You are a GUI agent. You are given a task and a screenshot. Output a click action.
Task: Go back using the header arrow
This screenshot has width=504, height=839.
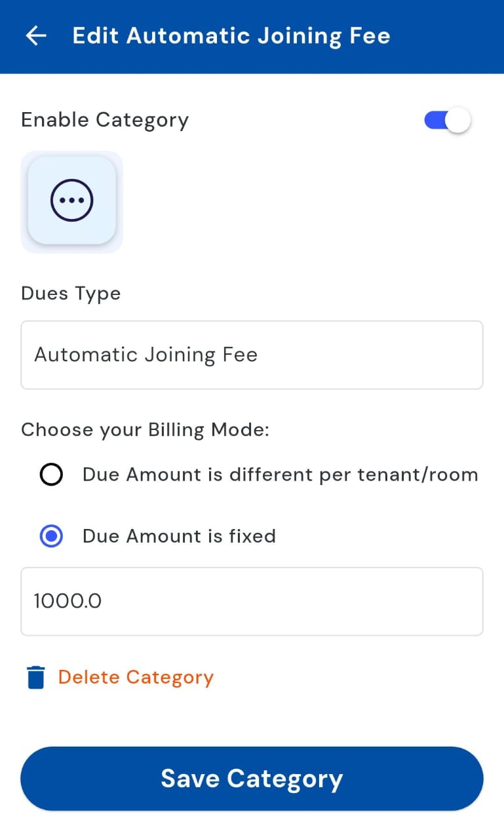(36, 35)
